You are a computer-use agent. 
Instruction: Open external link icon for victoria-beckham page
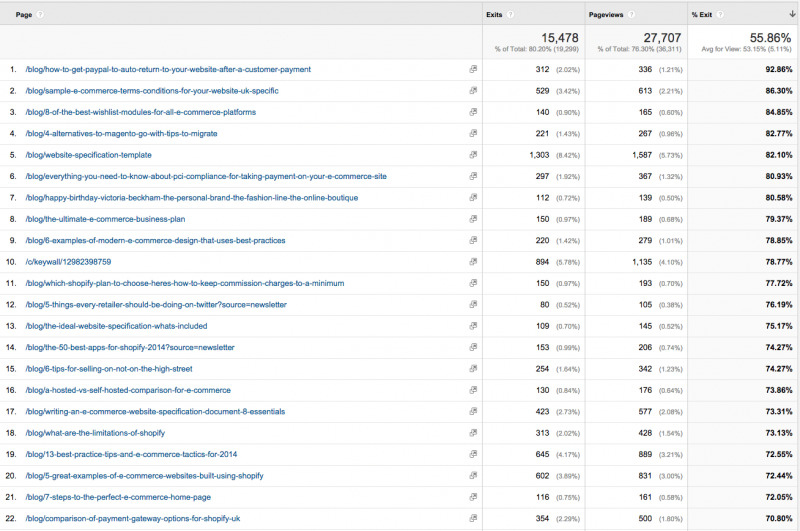pos(473,197)
